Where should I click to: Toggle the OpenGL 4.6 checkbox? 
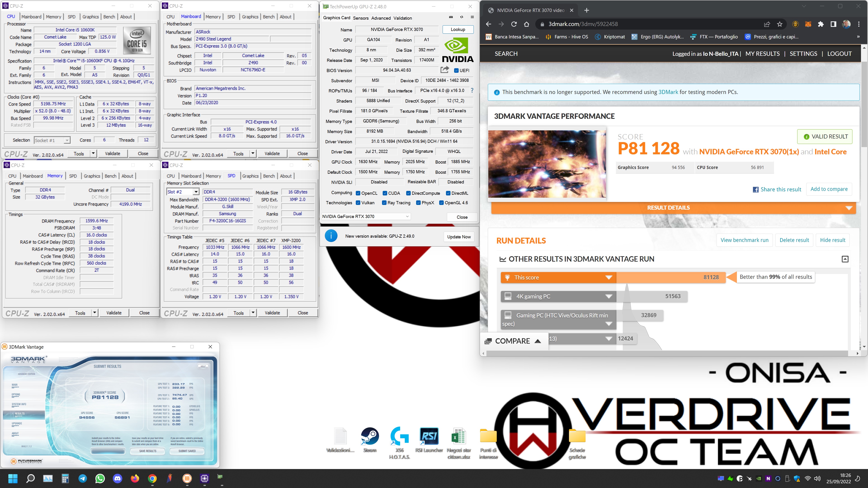pyautogui.click(x=441, y=202)
